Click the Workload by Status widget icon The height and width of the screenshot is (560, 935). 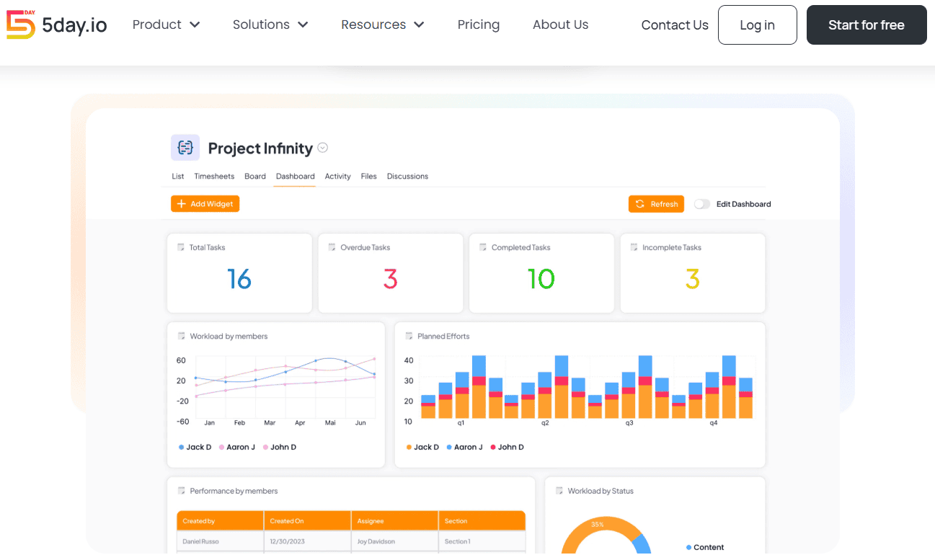pyautogui.click(x=559, y=491)
